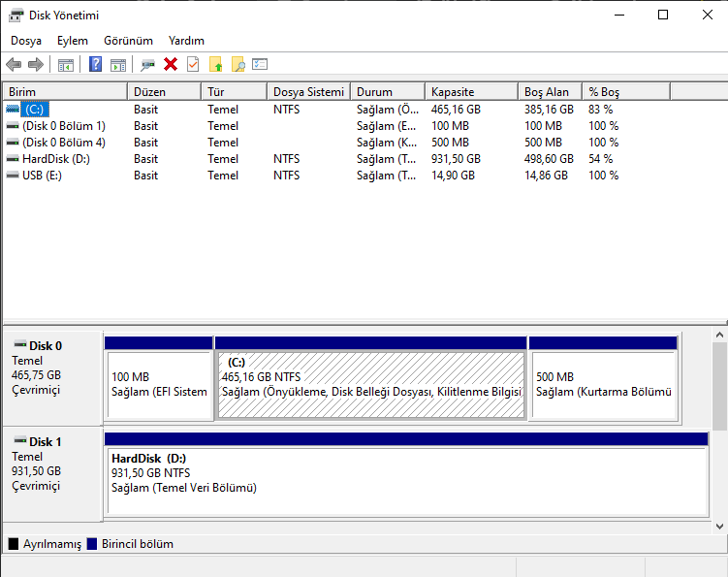Select the (Disk 0 Bölüm 1) volume row
The width and height of the screenshot is (728, 577).
(64, 126)
